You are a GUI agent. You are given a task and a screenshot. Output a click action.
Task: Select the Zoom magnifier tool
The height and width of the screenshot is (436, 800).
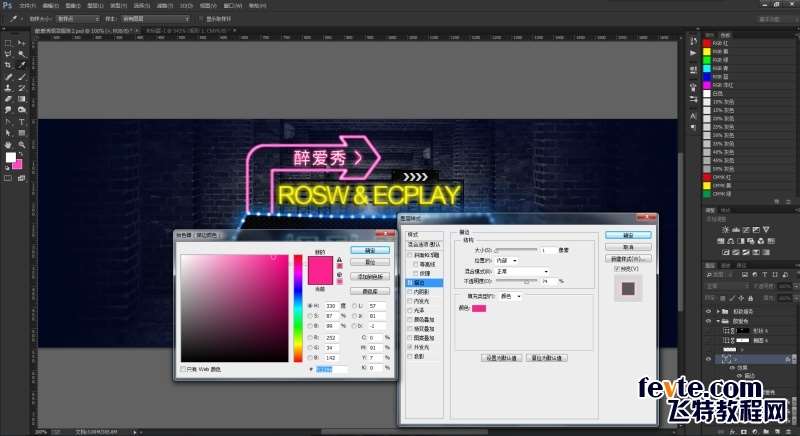click(x=21, y=145)
